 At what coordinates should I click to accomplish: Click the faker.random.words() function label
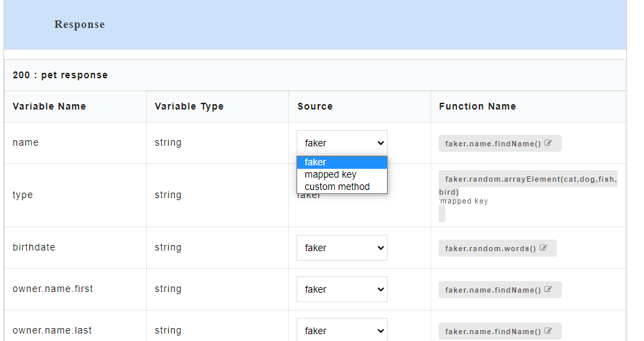490,248
